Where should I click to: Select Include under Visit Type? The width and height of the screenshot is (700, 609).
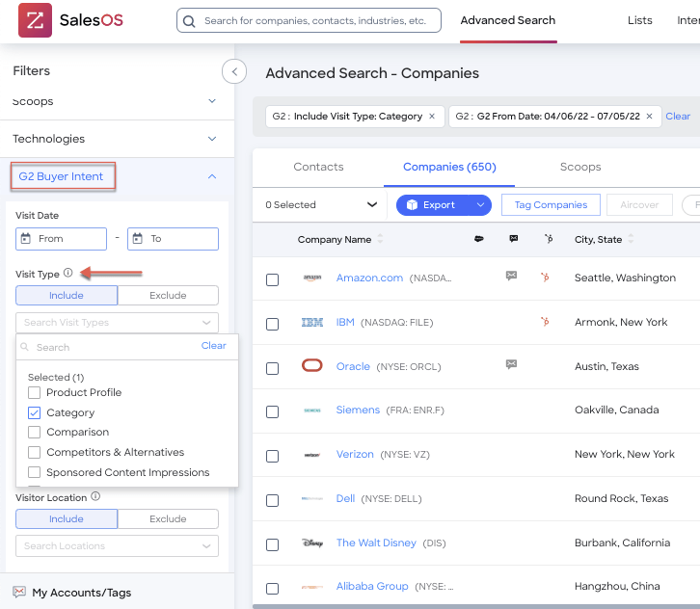tap(67, 296)
